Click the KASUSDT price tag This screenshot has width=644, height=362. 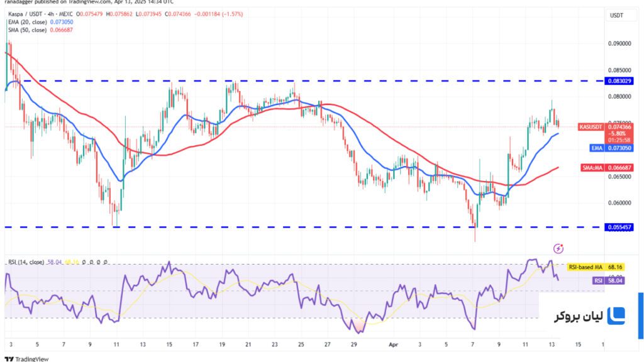591,127
